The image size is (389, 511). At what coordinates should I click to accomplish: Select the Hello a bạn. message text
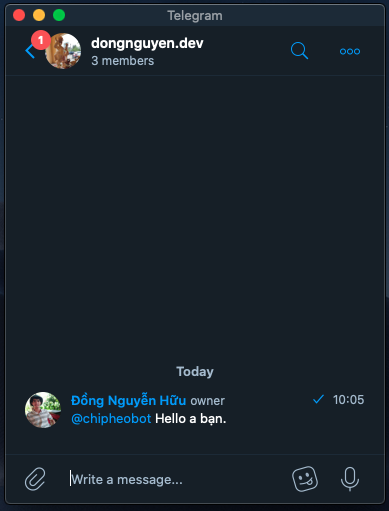click(191, 419)
